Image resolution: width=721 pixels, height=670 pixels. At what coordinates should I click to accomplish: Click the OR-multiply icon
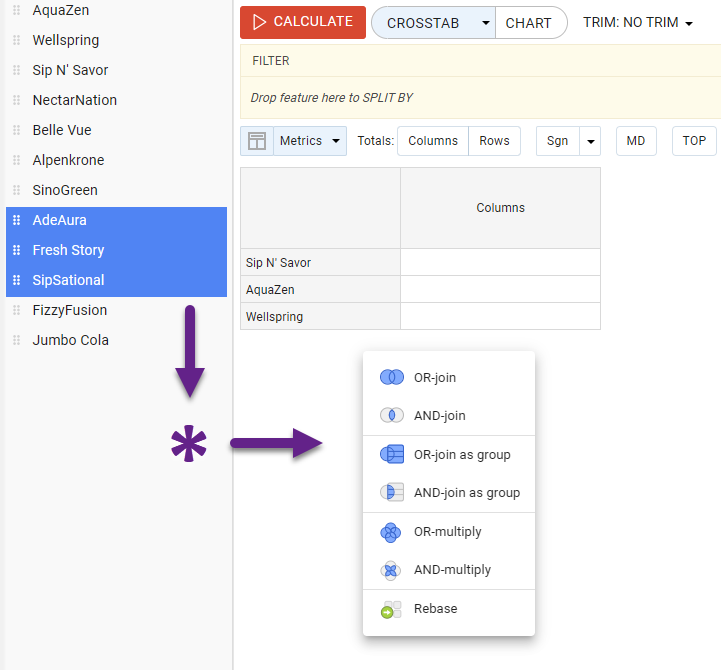pyautogui.click(x=391, y=532)
